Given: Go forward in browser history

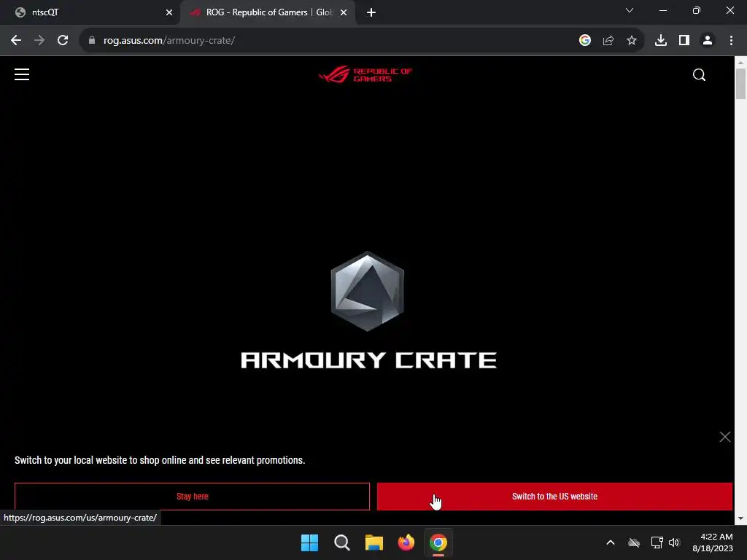Looking at the screenshot, I should [39, 41].
